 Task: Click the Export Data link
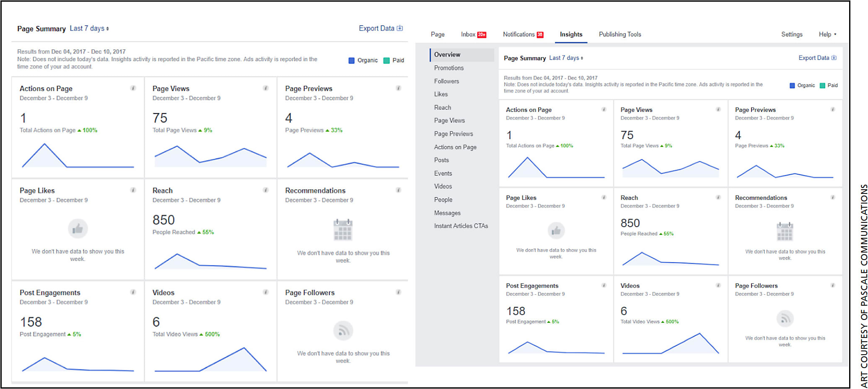(376, 28)
